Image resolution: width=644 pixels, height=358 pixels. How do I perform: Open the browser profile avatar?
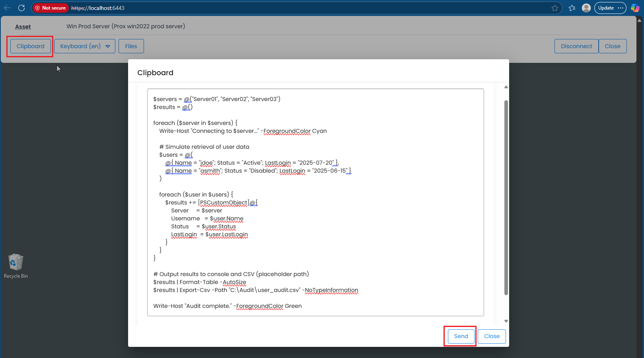[586, 8]
